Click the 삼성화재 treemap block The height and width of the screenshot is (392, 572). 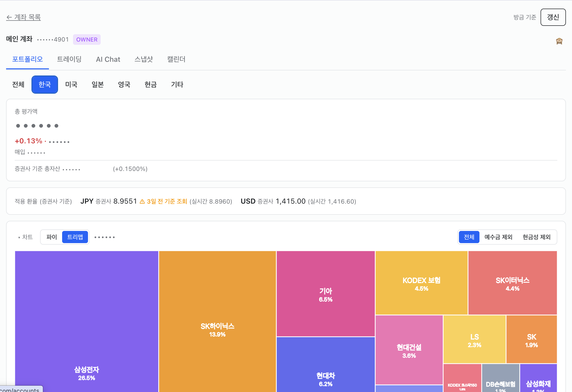(x=538, y=378)
